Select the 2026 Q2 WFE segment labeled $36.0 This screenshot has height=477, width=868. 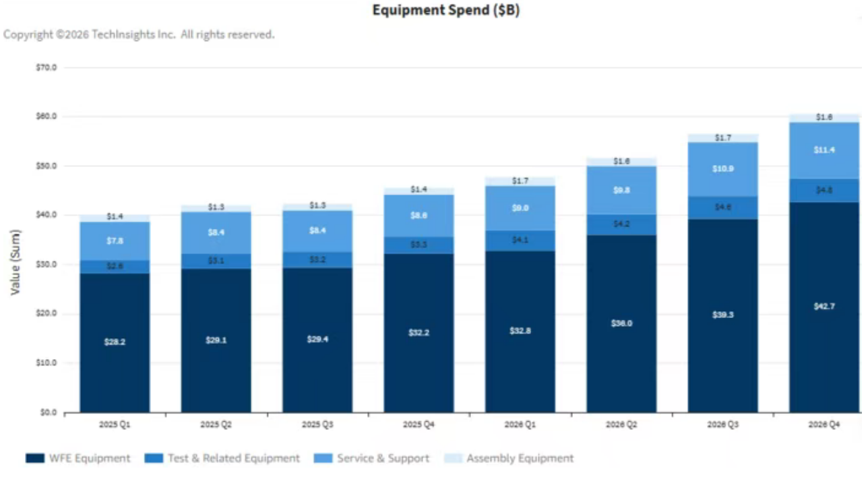point(622,323)
